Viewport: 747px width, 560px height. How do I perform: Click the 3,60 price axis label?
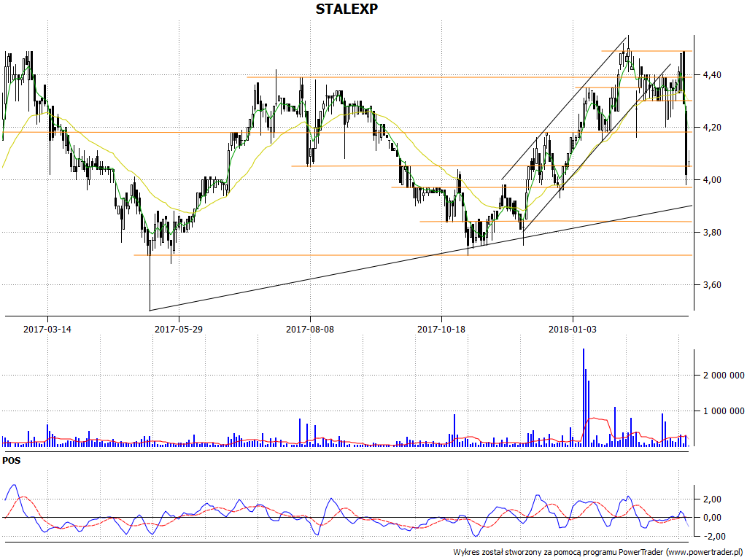(712, 285)
